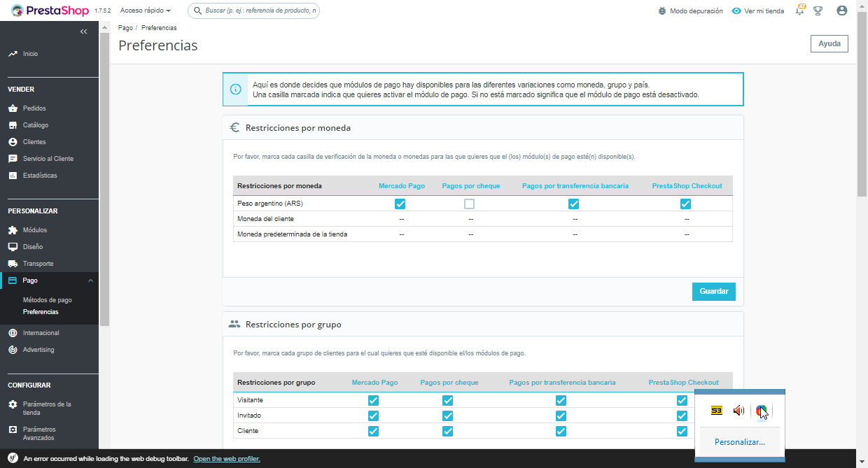Uncheck Pagos por cheque for Visitante
Viewport: 868px width, 468px height.
pos(447,400)
